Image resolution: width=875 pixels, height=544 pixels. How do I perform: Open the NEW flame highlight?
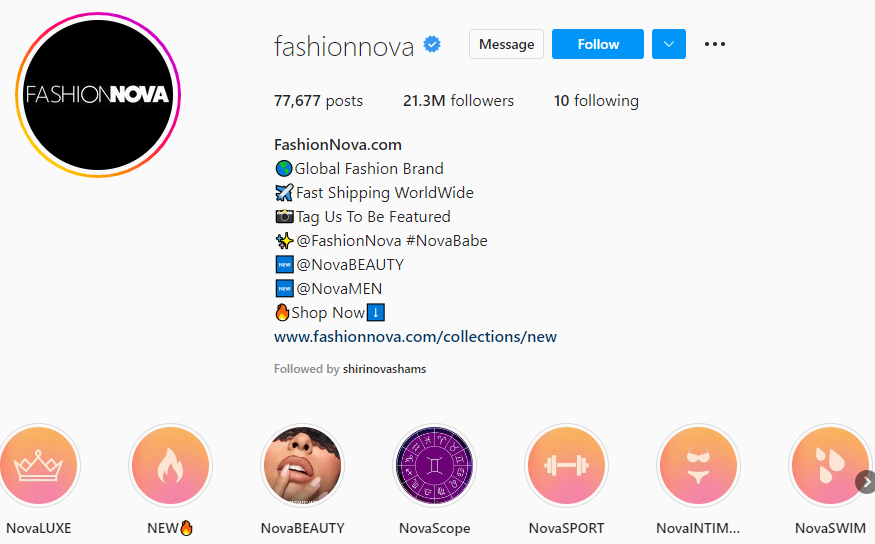(171, 465)
